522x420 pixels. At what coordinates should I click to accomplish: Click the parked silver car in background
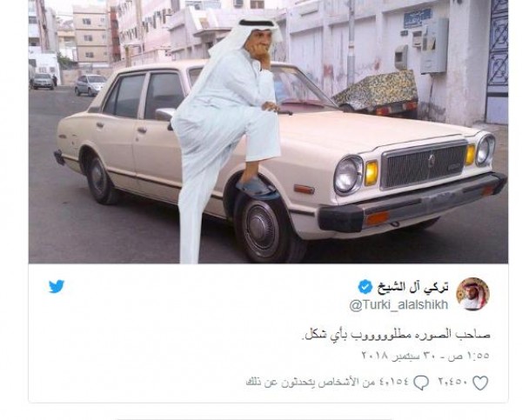tap(90, 85)
